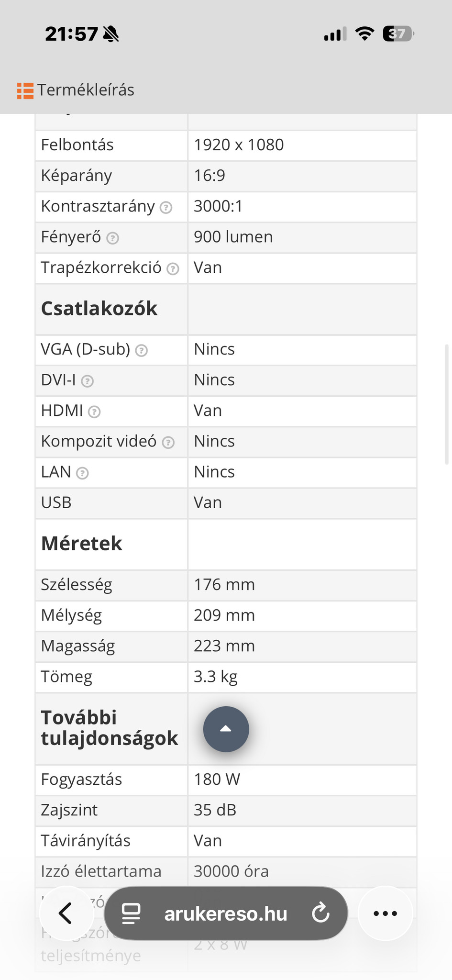Viewport: 452px width, 980px height.
Task: Tap the Csatlakozók section heading
Action: pos(99,309)
